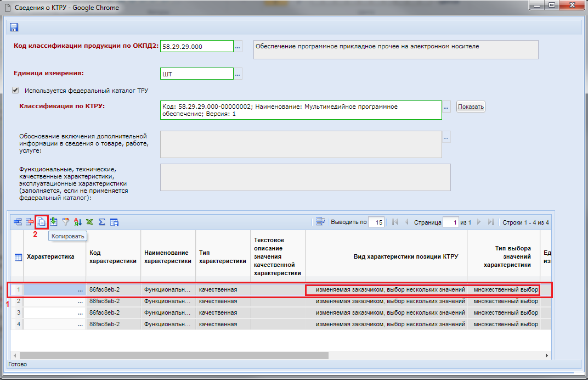This screenshot has height=380, width=588.
Task: Open the filter funnel icon
Action: click(66, 222)
